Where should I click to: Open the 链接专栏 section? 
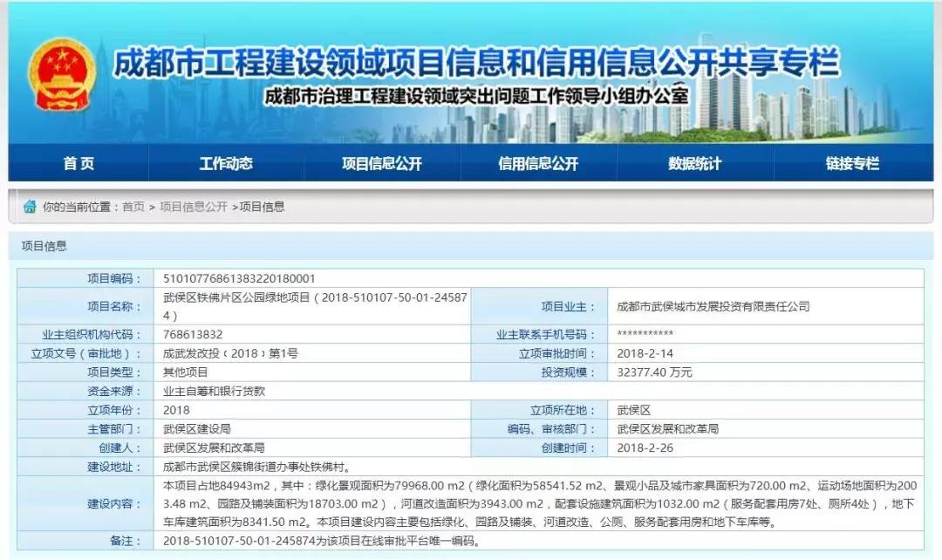[x=850, y=163]
